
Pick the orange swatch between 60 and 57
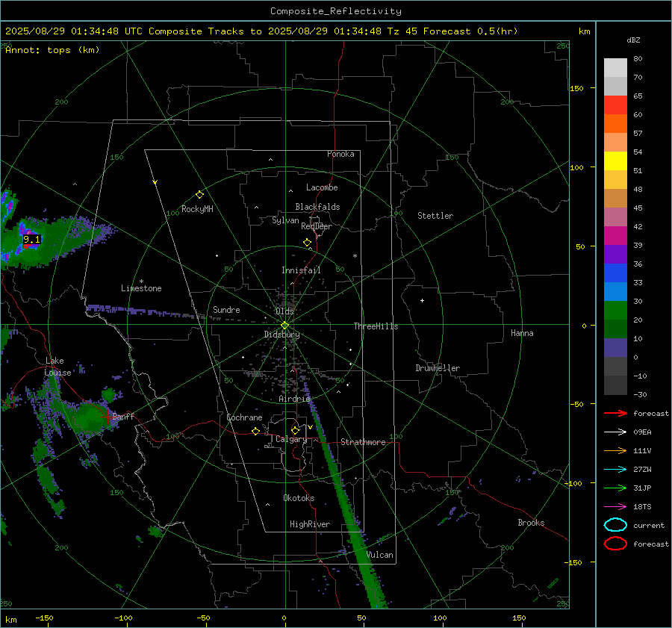tap(615, 124)
